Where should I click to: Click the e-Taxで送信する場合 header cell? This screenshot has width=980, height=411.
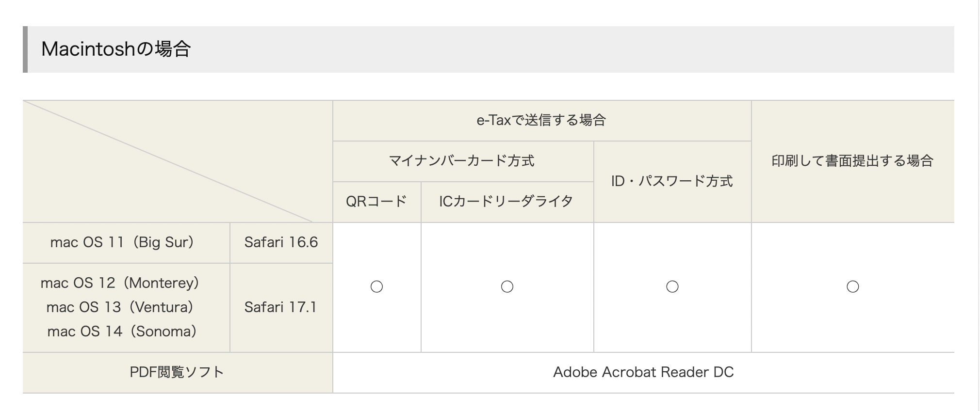click(541, 120)
